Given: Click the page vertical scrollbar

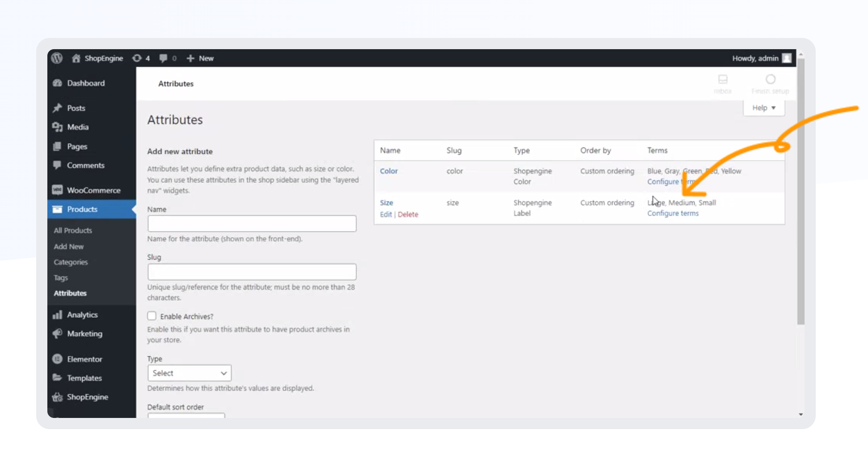Looking at the screenshot, I should pyautogui.click(x=801, y=192).
